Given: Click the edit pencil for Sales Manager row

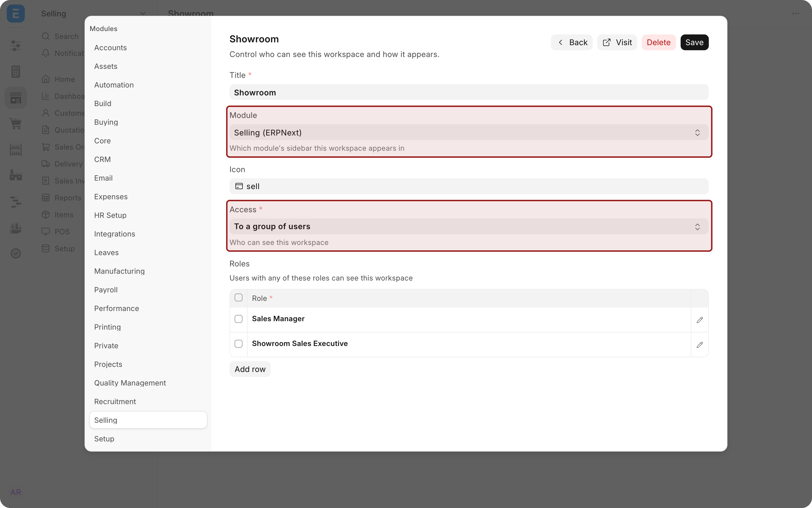Looking at the screenshot, I should pos(700,320).
